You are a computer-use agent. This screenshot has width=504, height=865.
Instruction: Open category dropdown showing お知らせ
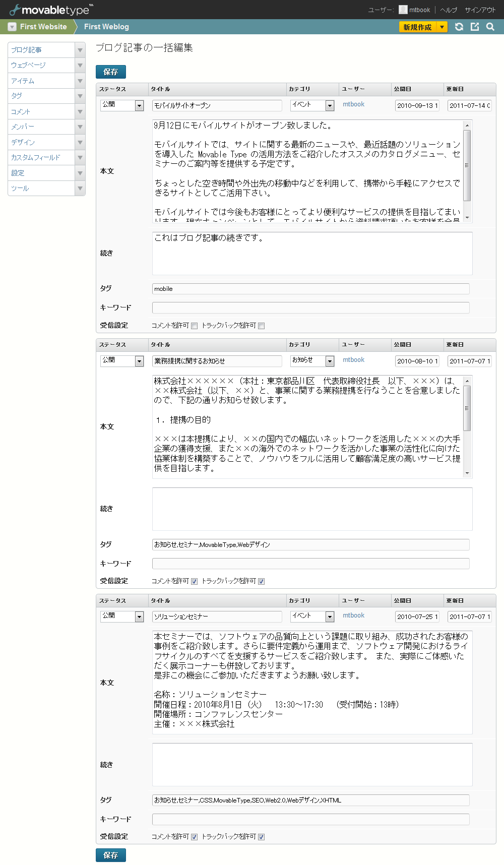click(330, 361)
